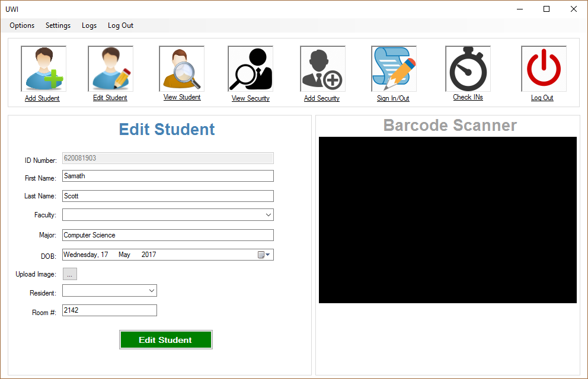The image size is (588, 379).
Task: Open the Logs menu
Action: pos(90,25)
